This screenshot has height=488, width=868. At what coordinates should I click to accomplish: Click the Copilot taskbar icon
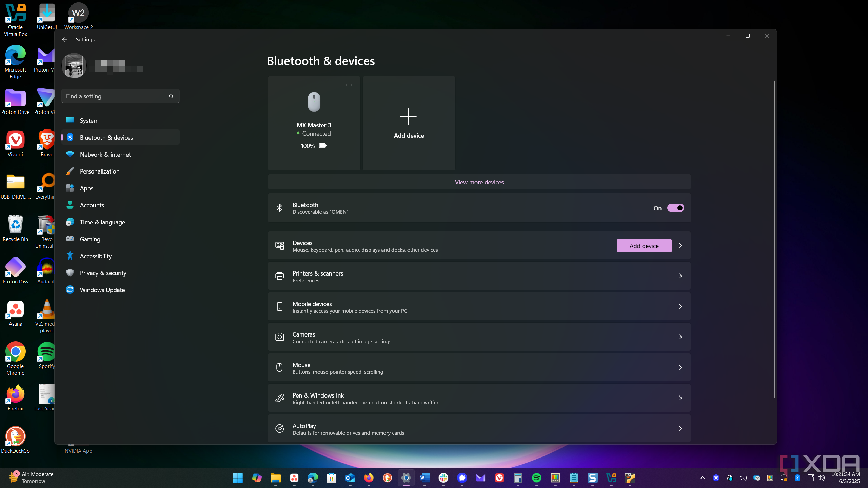[x=257, y=478]
